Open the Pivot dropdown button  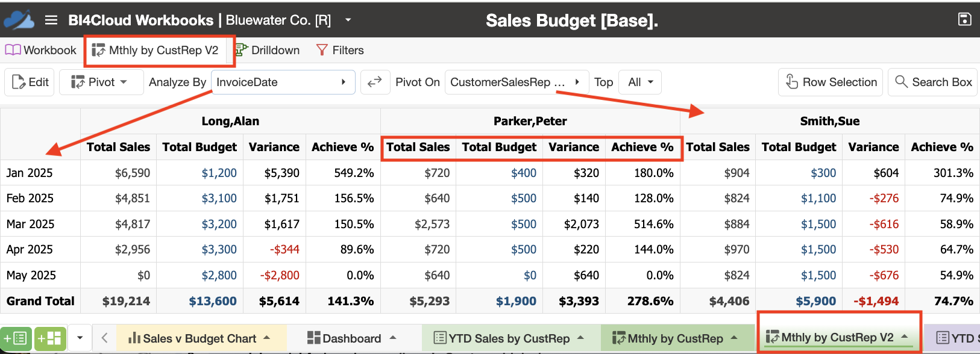101,82
